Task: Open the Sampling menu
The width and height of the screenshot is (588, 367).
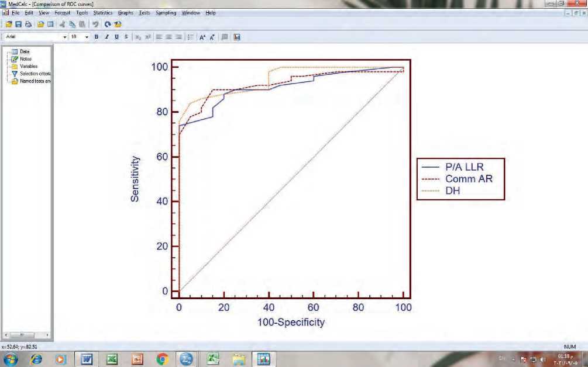Action: [166, 13]
